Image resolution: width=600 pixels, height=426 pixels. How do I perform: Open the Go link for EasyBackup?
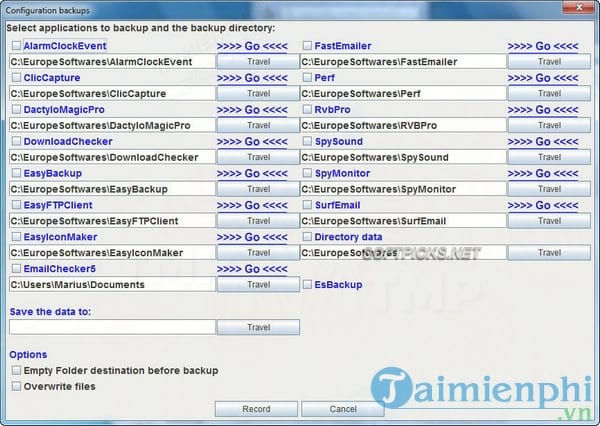click(x=252, y=173)
